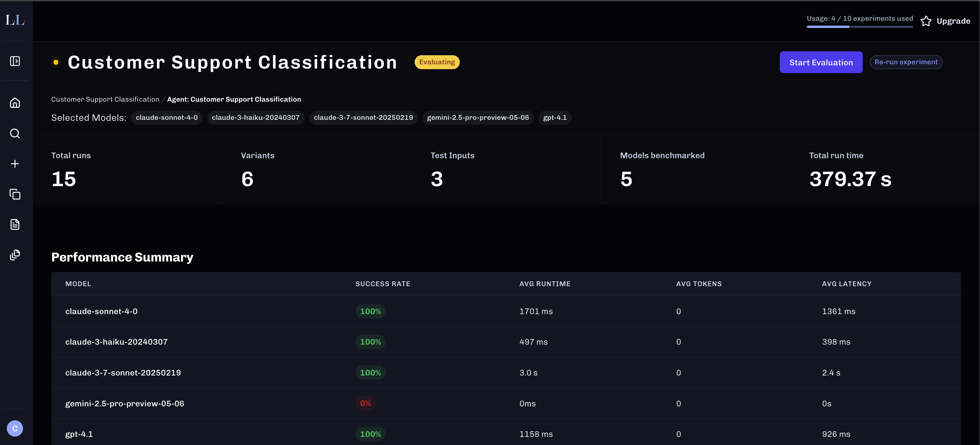Open Customer Support Classification breadcrumb link

click(105, 99)
